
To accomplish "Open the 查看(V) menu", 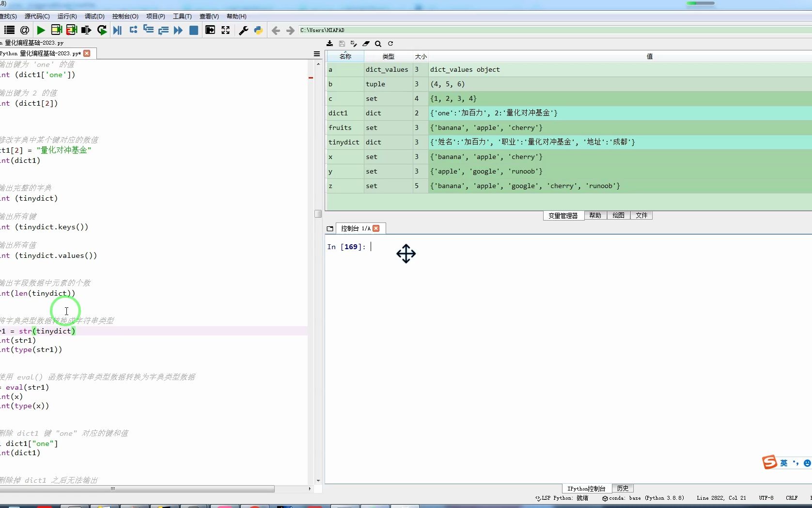I will coord(209,16).
